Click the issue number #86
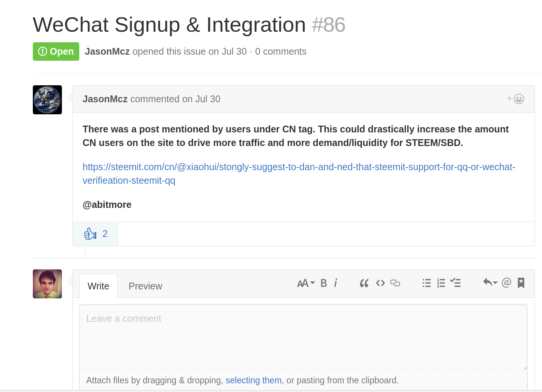Screen dimensions: 542x392 tap(328, 25)
